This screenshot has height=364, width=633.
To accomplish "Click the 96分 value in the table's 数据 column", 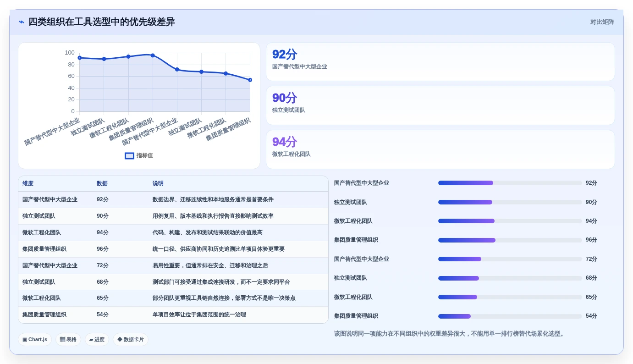I will [103, 249].
